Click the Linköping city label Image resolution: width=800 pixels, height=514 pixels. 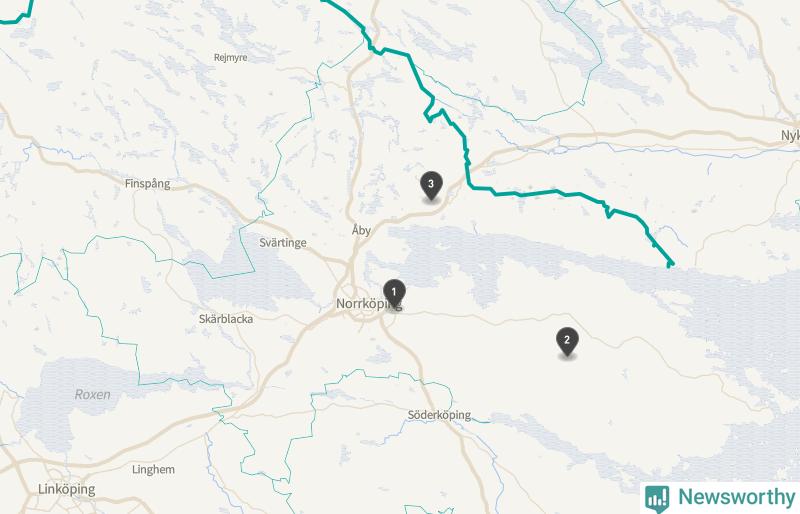(67, 489)
